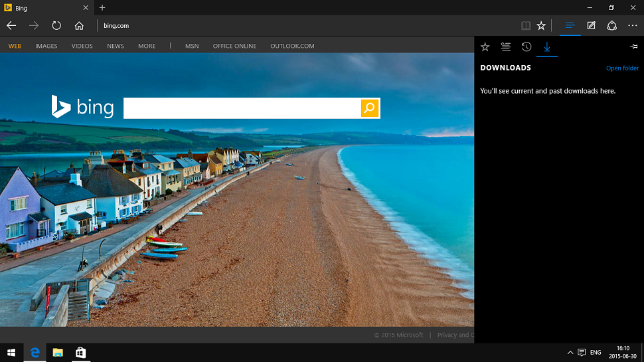Image resolution: width=644 pixels, height=362 pixels.
Task: Open the IMAGES menu on Bing
Action: pyautogui.click(x=46, y=46)
